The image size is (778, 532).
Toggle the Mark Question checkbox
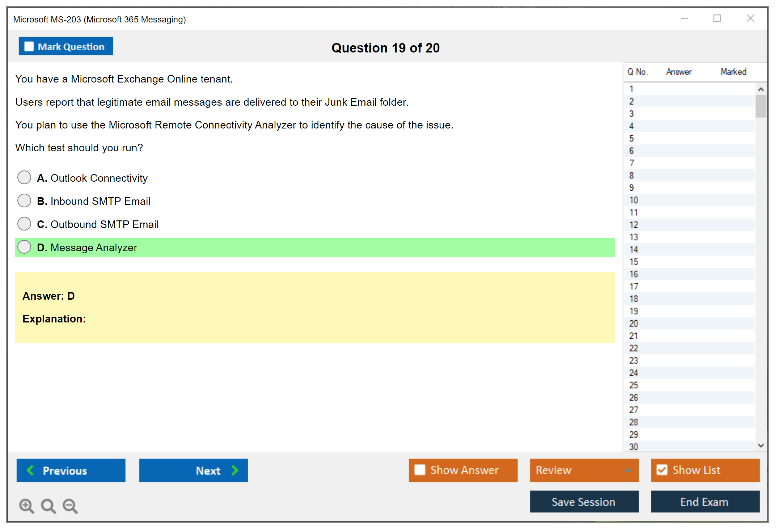coord(29,46)
